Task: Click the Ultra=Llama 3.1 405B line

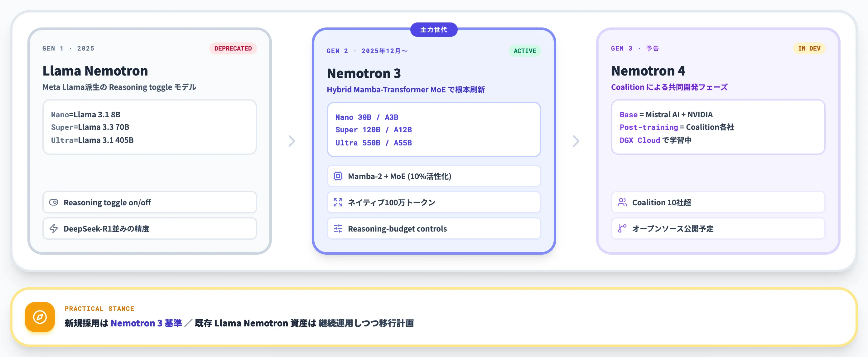Action: point(92,140)
